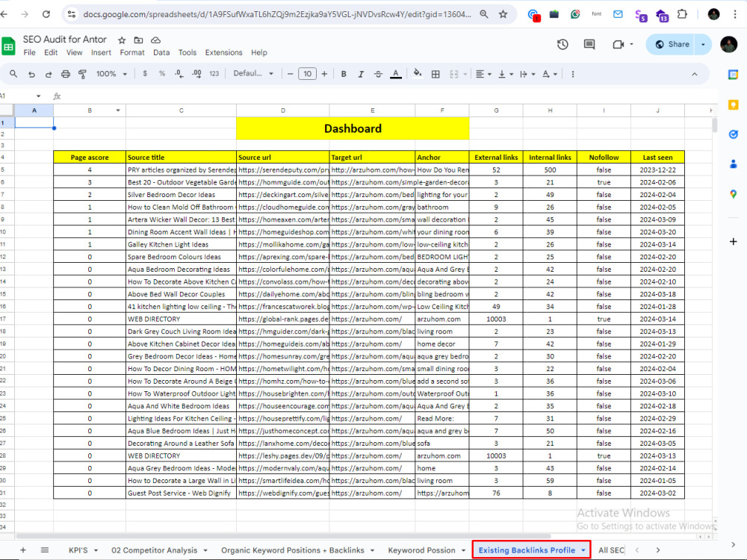747x560 pixels.
Task: Open the Extensions menu
Action: pyautogui.click(x=224, y=52)
